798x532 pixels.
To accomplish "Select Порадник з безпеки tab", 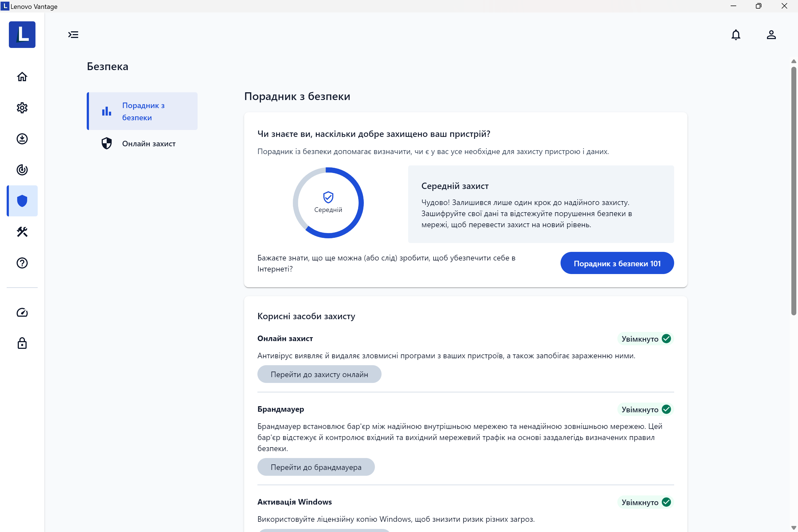I will pos(142,111).
